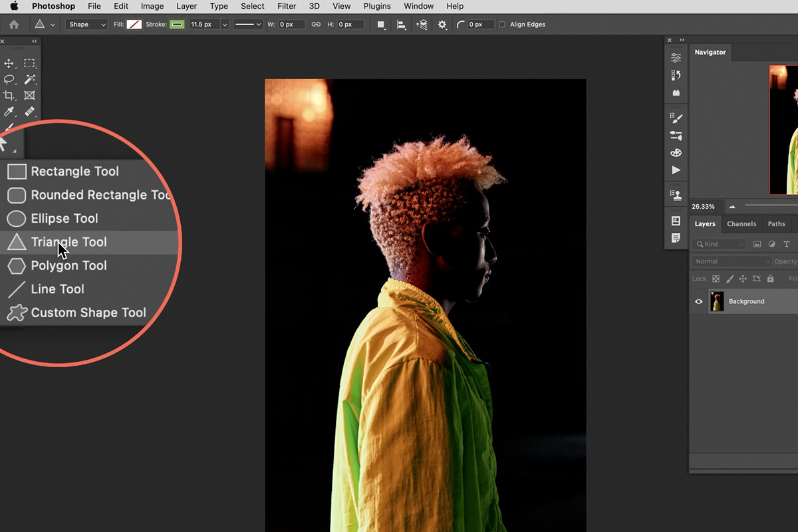
Task: Open the stroke line type dropdown
Action: pyautogui.click(x=248, y=25)
